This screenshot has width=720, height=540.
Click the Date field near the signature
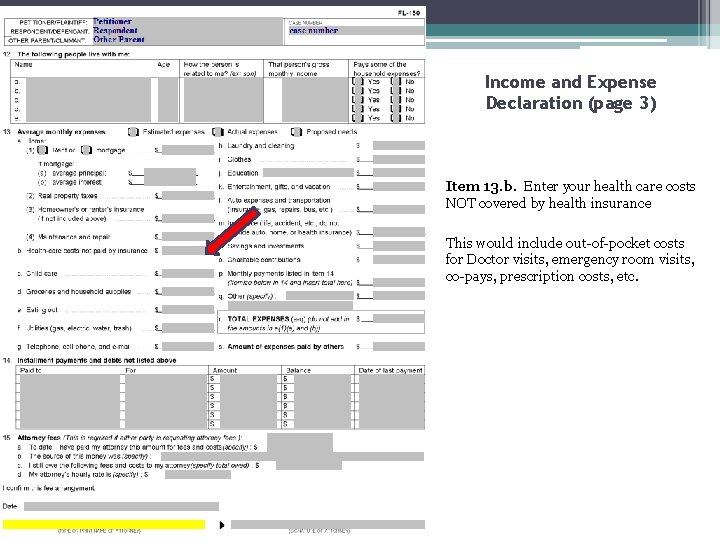click(121, 506)
